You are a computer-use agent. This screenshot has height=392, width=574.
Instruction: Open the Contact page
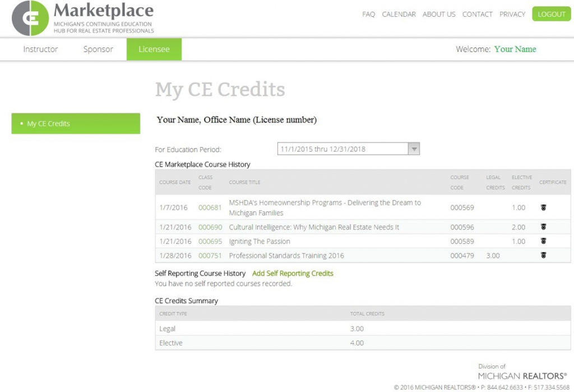(x=478, y=14)
